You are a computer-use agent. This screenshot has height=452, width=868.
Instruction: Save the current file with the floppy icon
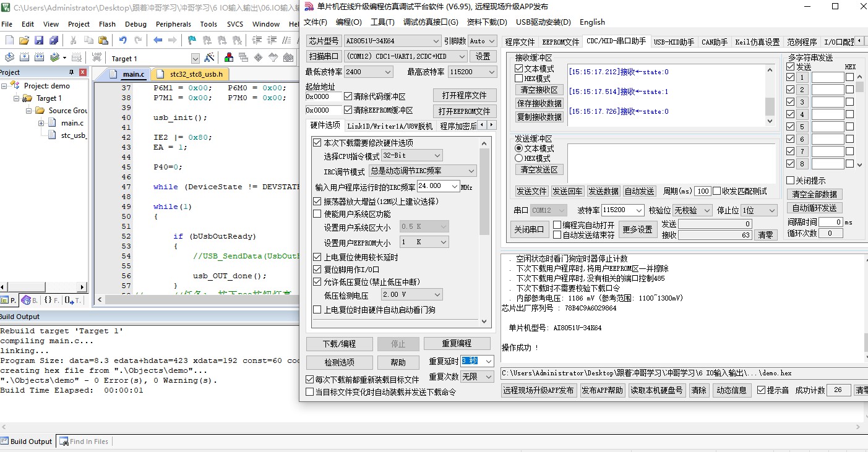[x=39, y=40]
